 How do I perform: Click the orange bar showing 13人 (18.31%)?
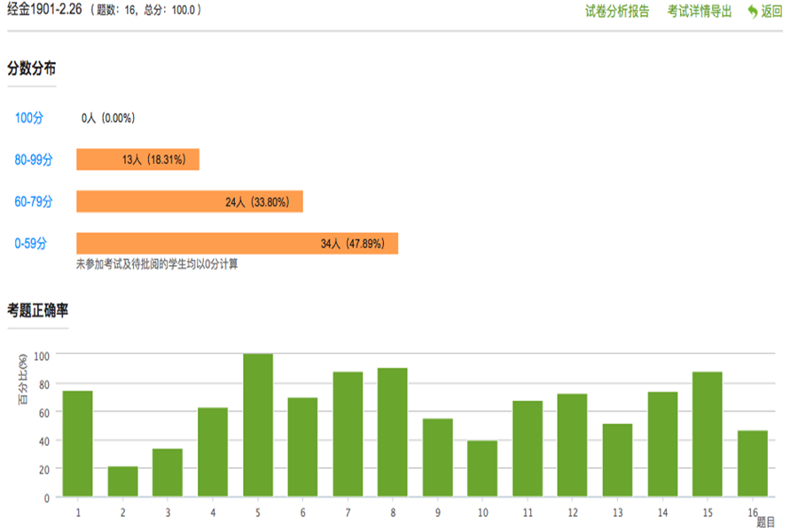(x=137, y=160)
